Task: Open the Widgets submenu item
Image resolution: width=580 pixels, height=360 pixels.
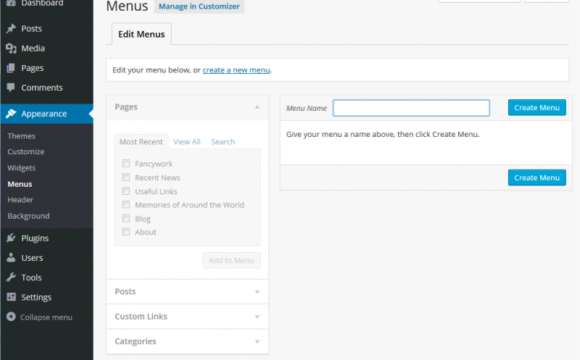Action: pyautogui.click(x=21, y=168)
